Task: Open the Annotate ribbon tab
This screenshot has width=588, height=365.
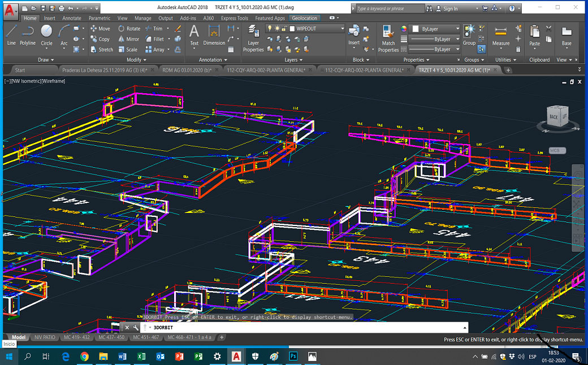Action: 72,18
